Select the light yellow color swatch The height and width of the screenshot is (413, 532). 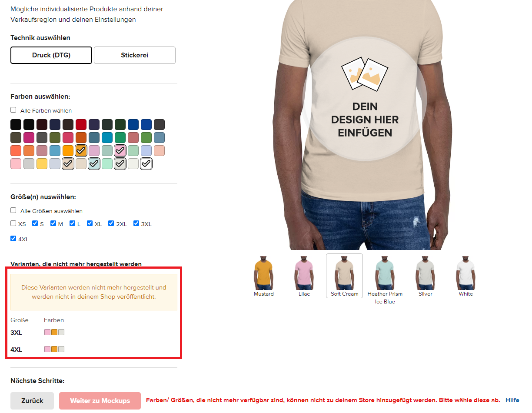pos(42,164)
